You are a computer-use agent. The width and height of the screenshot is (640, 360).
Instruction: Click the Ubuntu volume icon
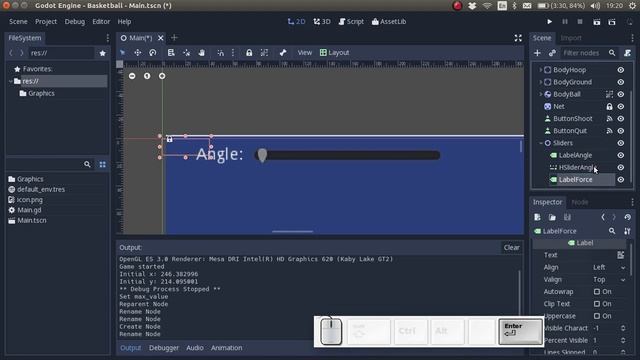click(x=595, y=6)
